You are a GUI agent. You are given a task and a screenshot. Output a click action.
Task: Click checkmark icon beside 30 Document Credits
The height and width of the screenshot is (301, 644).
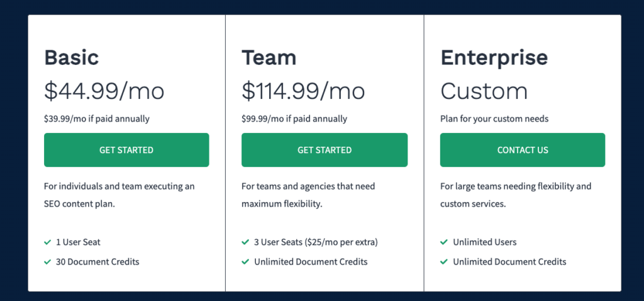(48, 261)
